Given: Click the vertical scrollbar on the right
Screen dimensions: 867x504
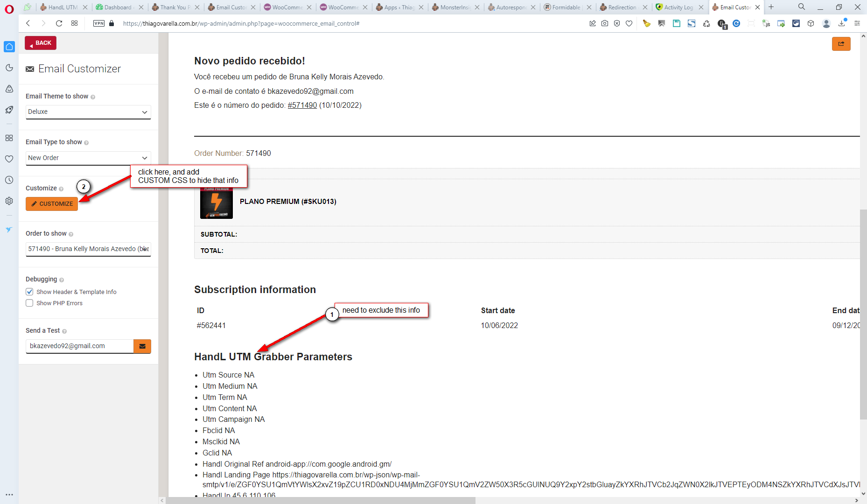Looking at the screenshot, I should 863,315.
